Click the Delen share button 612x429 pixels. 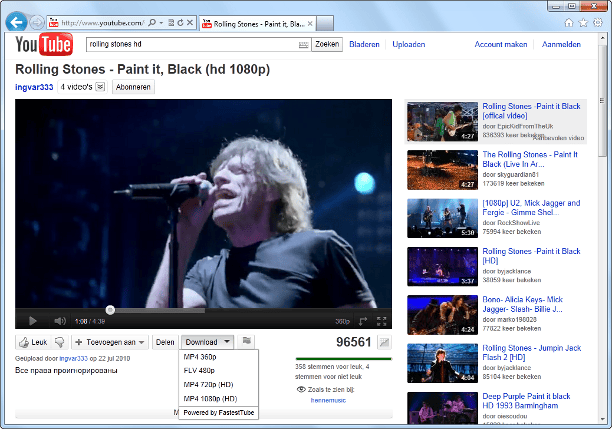coord(165,342)
